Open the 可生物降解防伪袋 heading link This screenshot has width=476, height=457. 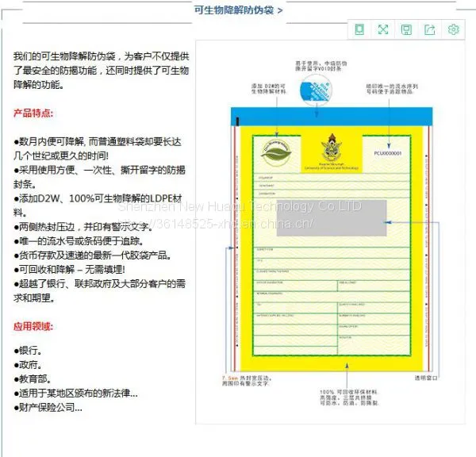click(238, 10)
